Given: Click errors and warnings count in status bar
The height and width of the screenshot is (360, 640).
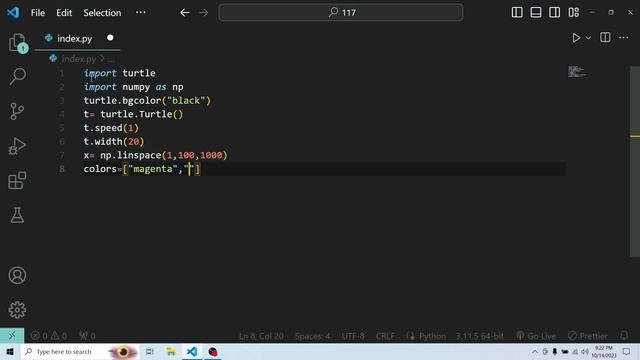Looking at the screenshot, I should pos(49,336).
